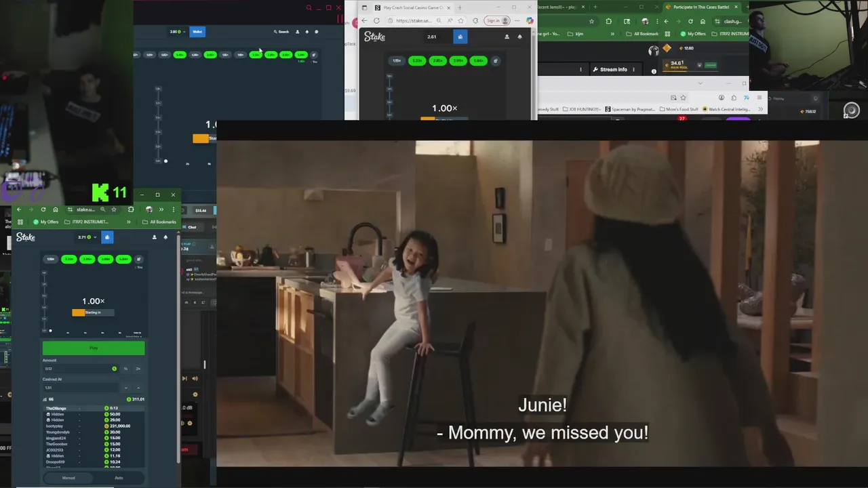Open the JOB HUNTING bookmark folder

coord(582,109)
